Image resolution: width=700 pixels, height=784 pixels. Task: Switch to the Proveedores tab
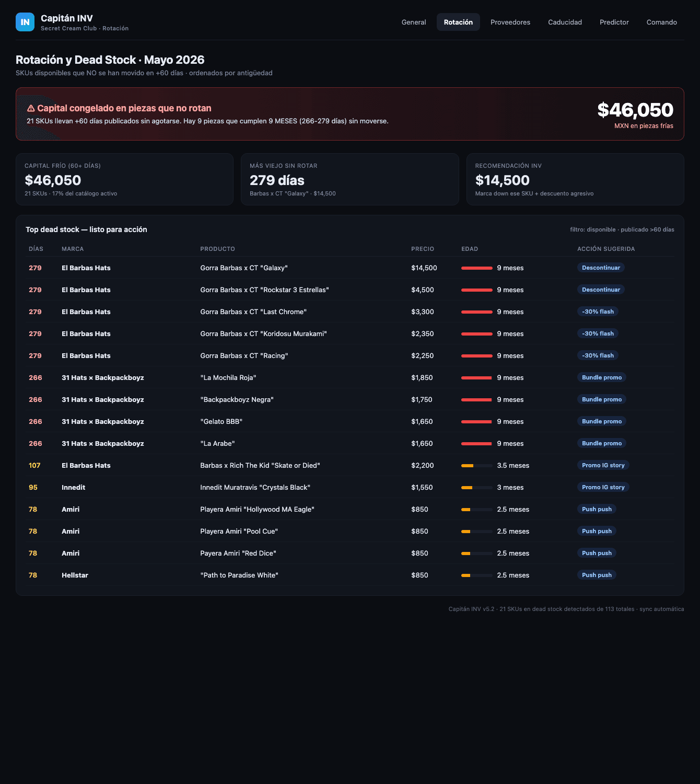510,22
